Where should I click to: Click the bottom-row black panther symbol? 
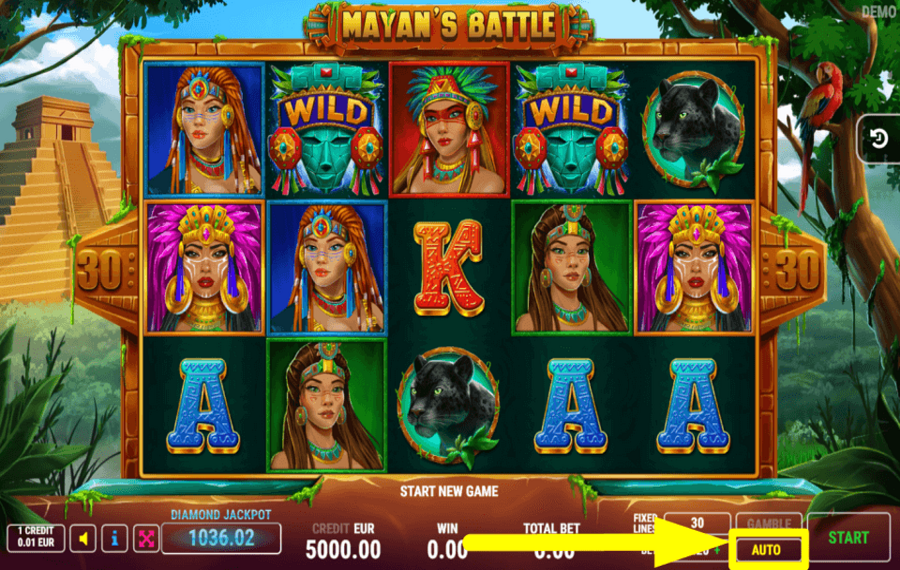448,404
